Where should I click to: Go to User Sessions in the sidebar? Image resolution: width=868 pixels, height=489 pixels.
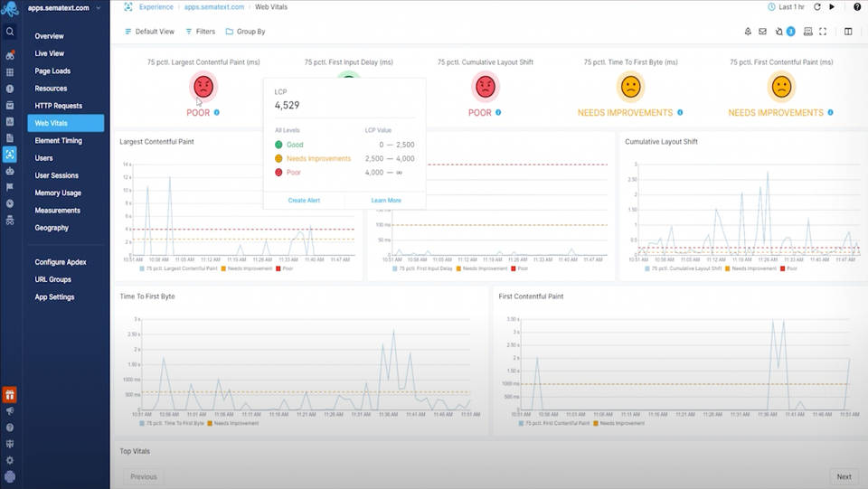coord(56,175)
